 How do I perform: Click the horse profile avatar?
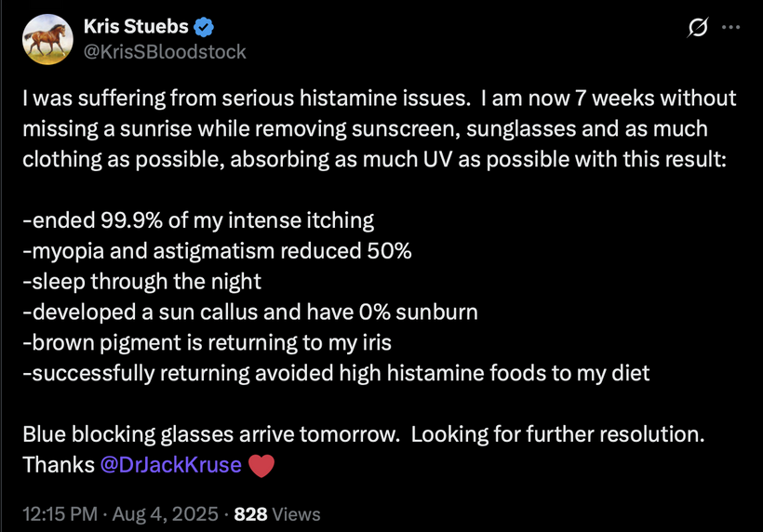point(47,39)
